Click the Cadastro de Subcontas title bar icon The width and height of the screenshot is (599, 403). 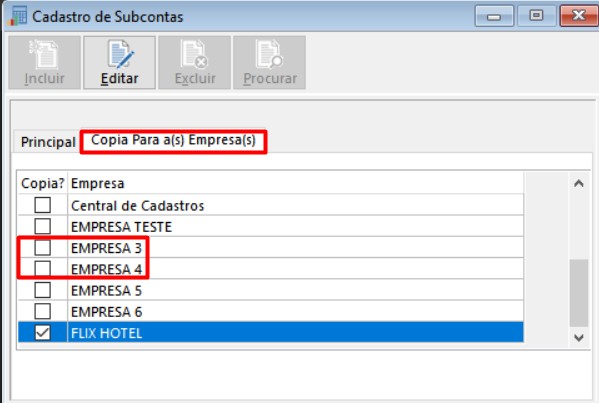point(18,16)
